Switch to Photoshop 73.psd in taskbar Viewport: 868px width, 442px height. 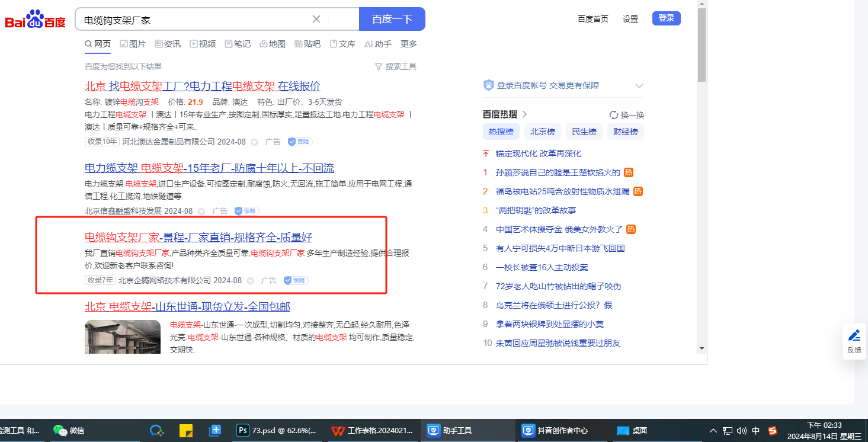[x=277, y=431]
